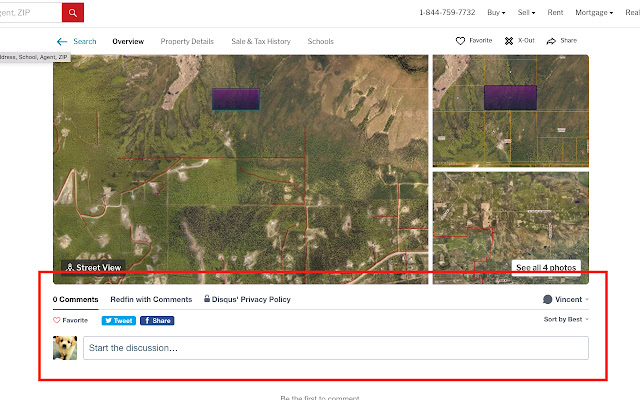The height and width of the screenshot is (400, 640).
Task: Open the Schools section tab
Action: (x=320, y=41)
